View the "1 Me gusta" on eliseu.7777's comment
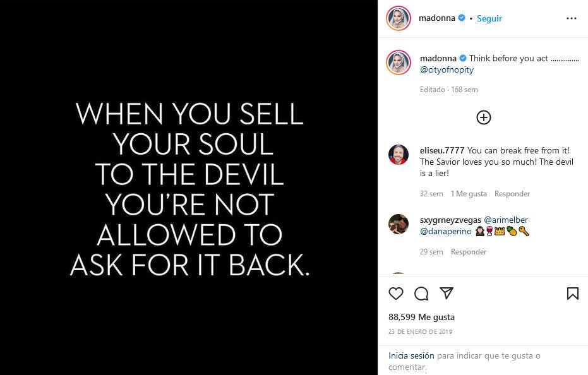 468,194
